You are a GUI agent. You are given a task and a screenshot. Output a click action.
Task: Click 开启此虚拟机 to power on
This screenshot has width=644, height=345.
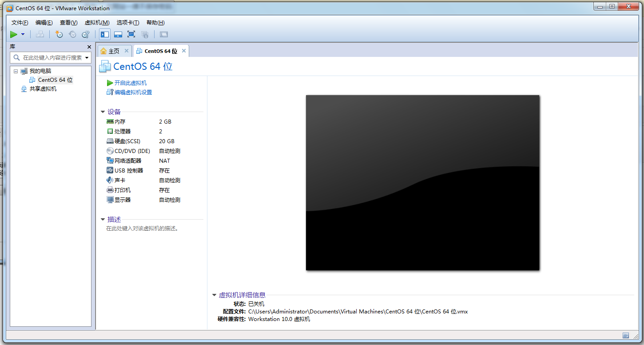128,83
